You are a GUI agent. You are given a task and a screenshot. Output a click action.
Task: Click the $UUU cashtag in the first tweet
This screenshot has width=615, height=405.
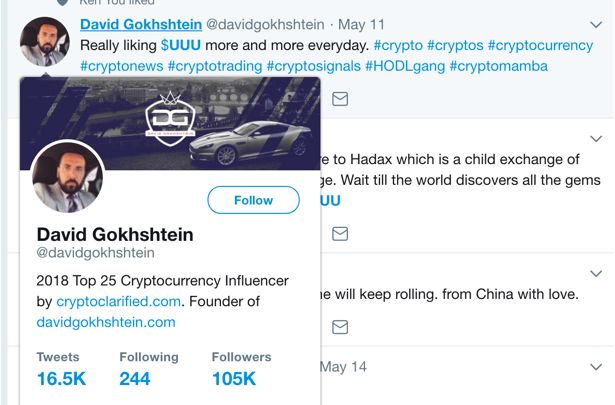click(180, 46)
